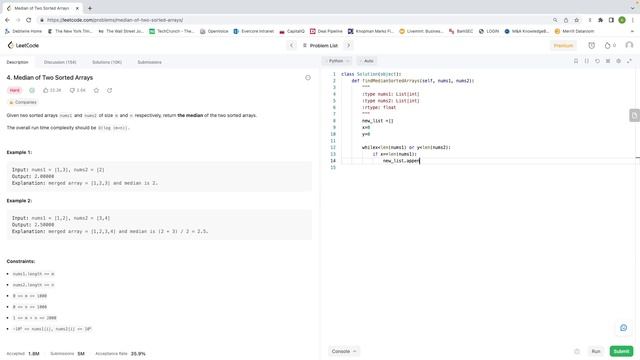Click the icon left of the Run button
Screen dimensions: 640x360
pyautogui.click(x=577, y=351)
